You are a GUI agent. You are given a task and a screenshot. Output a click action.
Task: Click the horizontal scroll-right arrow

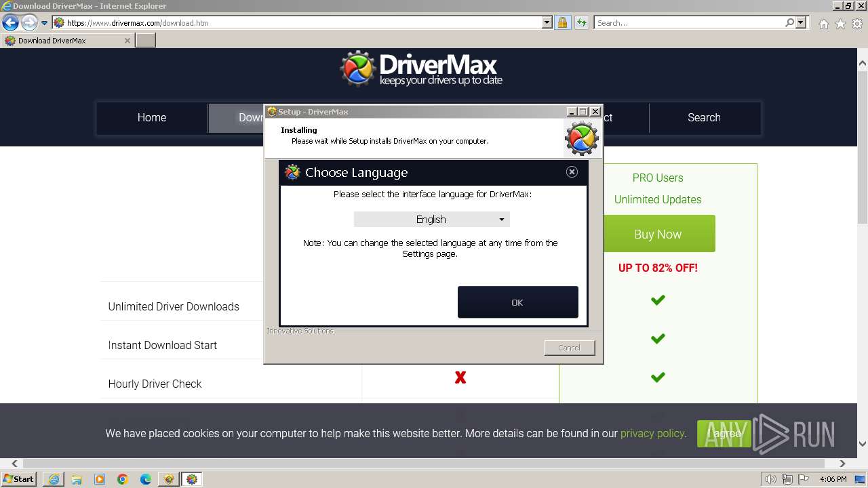click(842, 464)
